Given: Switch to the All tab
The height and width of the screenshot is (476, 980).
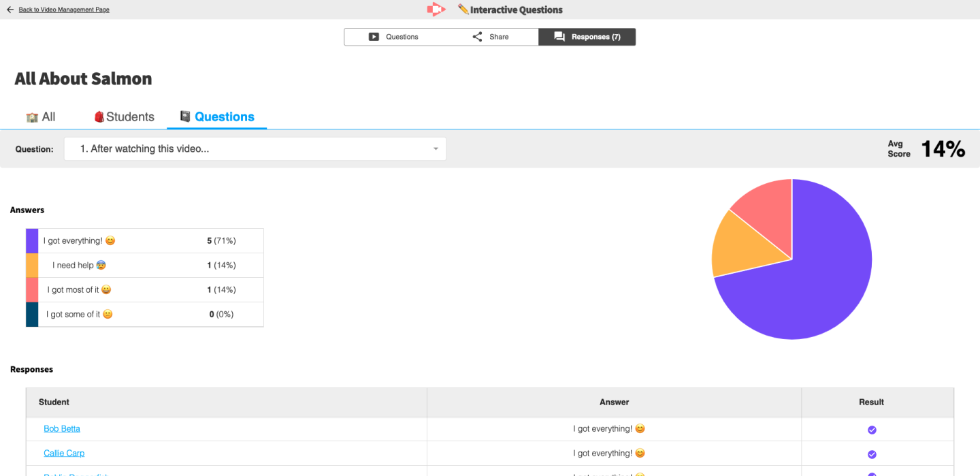Looking at the screenshot, I should point(41,116).
